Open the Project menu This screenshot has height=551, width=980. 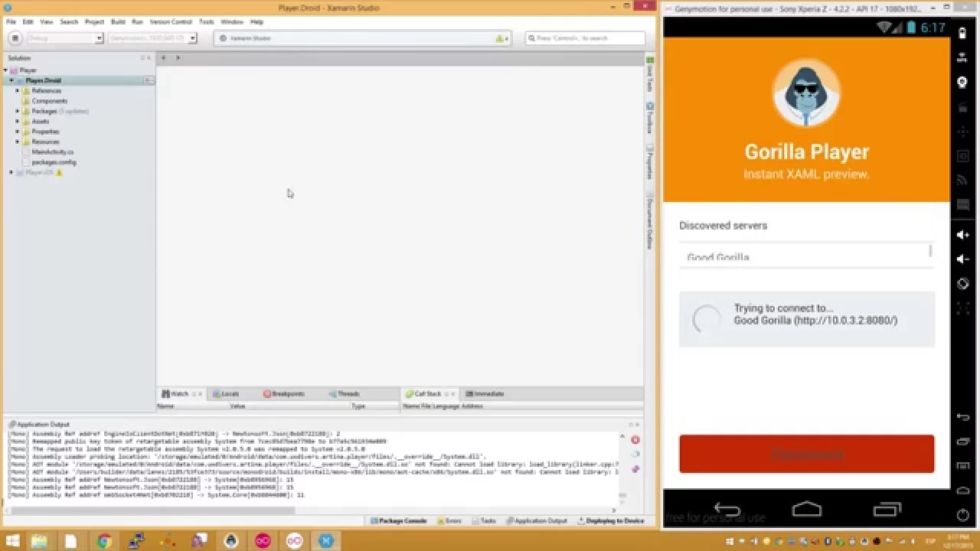click(x=95, y=22)
